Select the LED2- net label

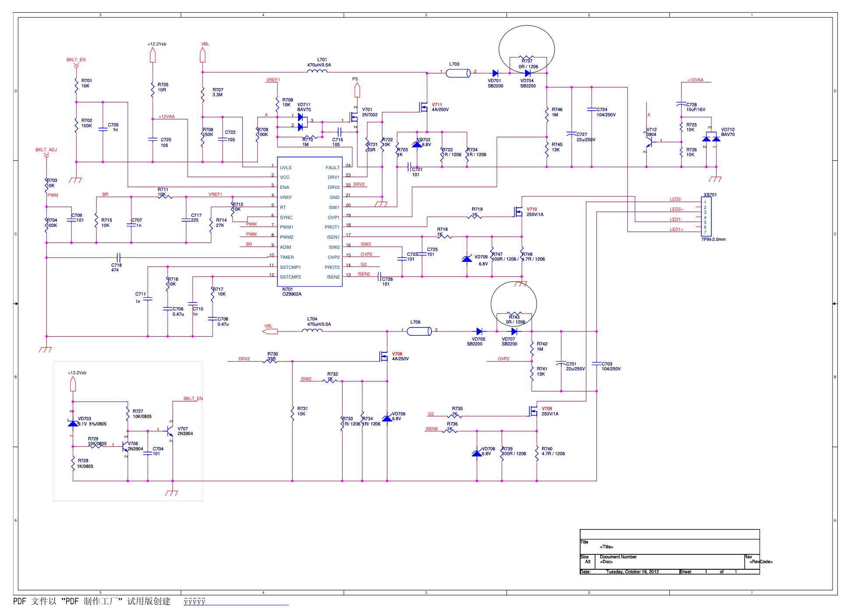(676, 199)
